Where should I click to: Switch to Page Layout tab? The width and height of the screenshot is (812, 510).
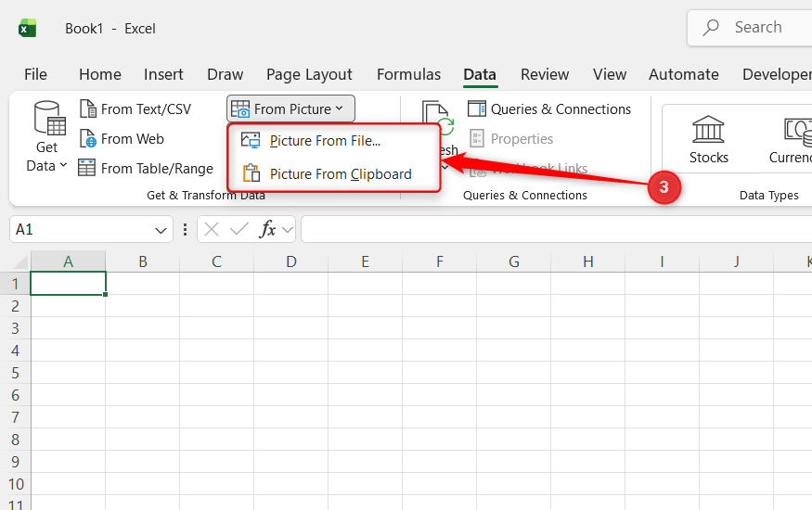(309, 74)
